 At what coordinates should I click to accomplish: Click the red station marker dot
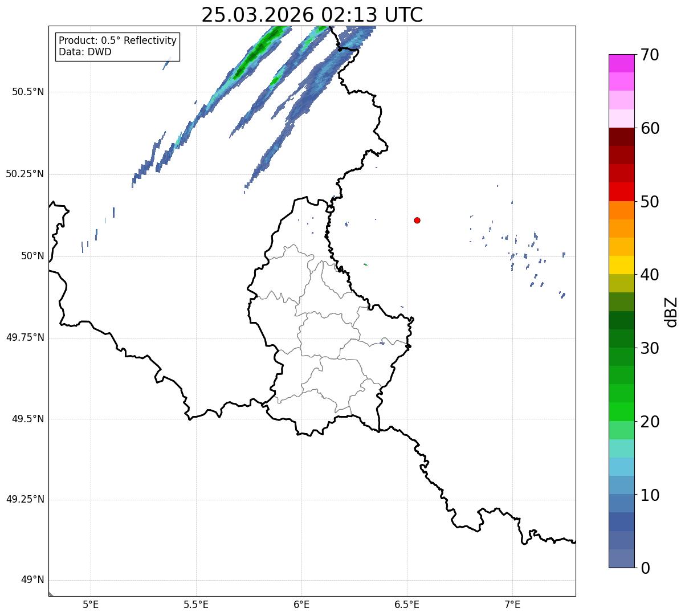pyautogui.click(x=417, y=220)
